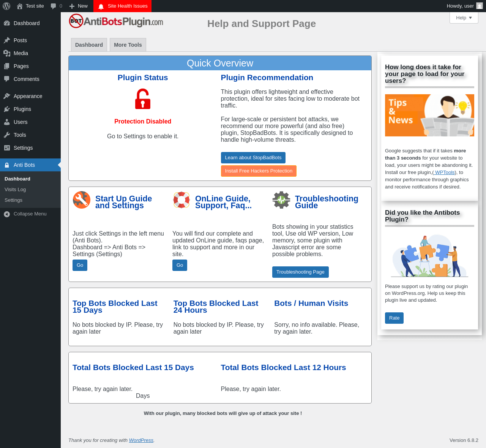Click Go under Start Up Guide
486x448 pixels.
point(80,265)
